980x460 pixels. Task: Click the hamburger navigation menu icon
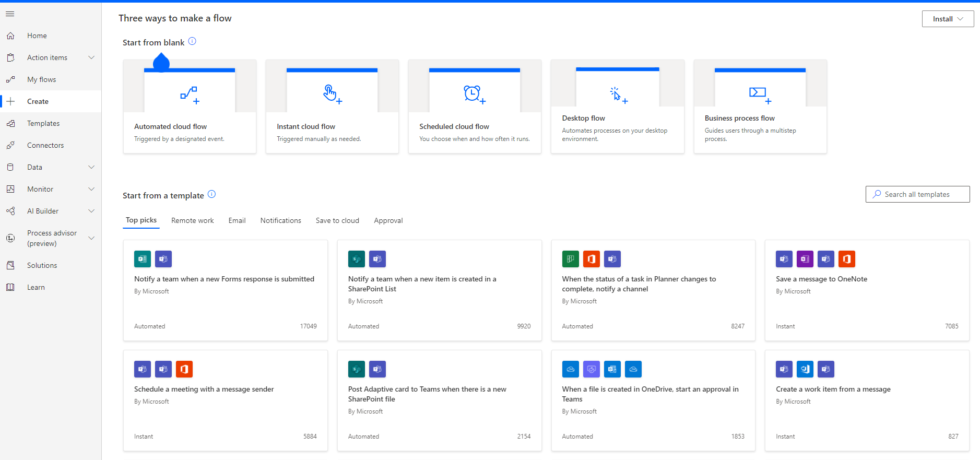point(10,14)
